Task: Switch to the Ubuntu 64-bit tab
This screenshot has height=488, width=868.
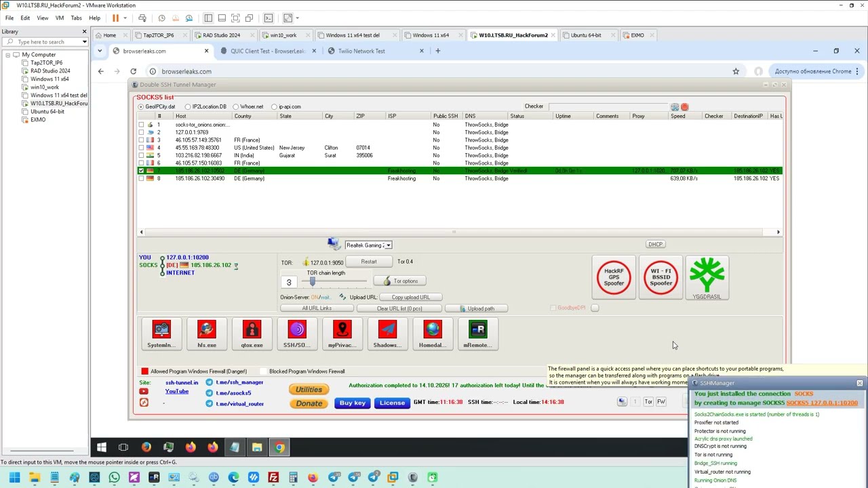Action: click(x=586, y=35)
